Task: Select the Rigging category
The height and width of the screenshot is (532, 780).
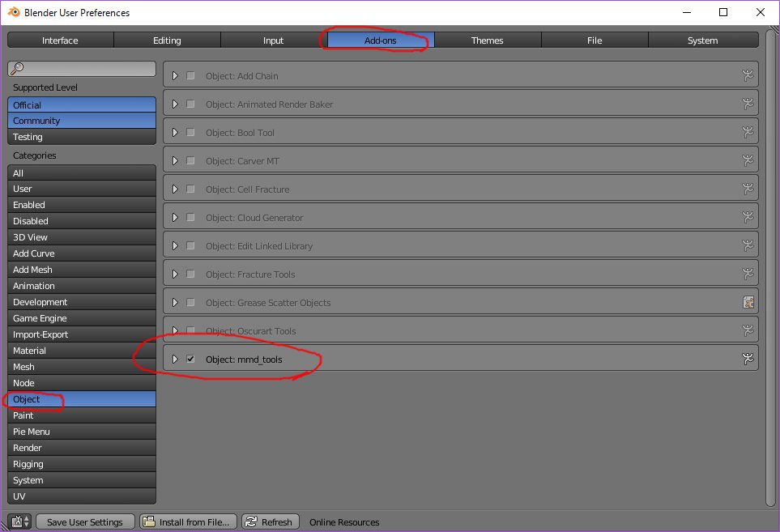Action: [x=82, y=464]
